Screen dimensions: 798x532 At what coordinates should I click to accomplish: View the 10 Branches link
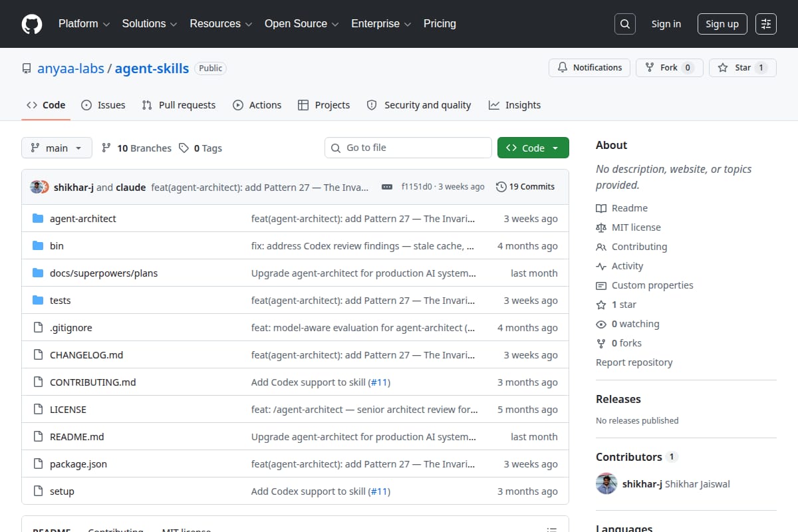136,148
